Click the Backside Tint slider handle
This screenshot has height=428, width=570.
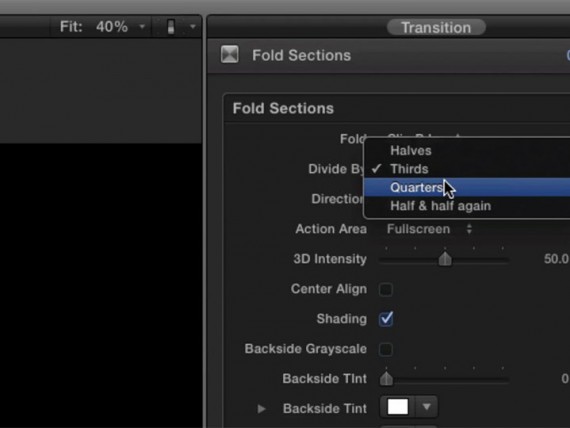pyautogui.click(x=386, y=379)
